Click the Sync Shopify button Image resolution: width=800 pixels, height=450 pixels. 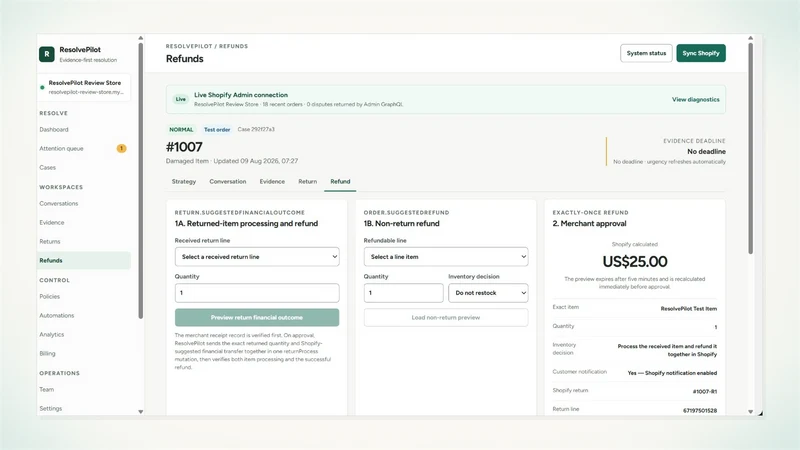tap(701, 53)
